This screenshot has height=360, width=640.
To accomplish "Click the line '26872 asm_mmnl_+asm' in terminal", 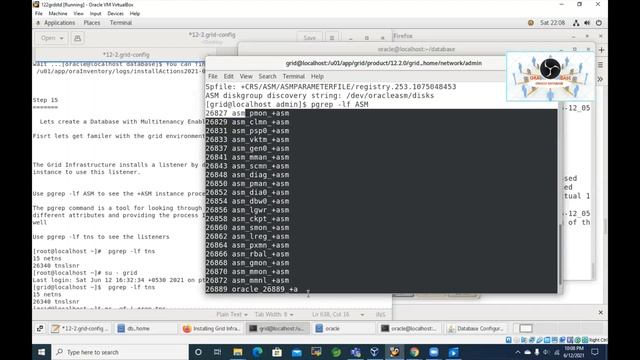I will click(247, 280).
